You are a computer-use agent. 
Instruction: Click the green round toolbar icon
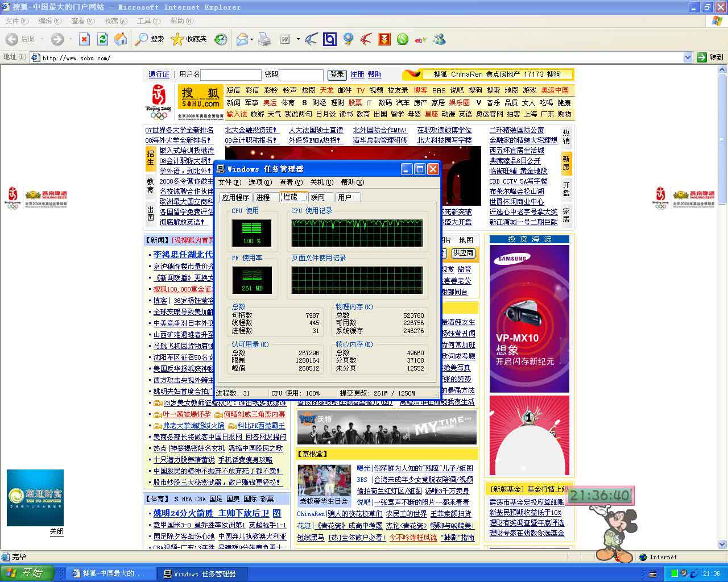tap(403, 39)
